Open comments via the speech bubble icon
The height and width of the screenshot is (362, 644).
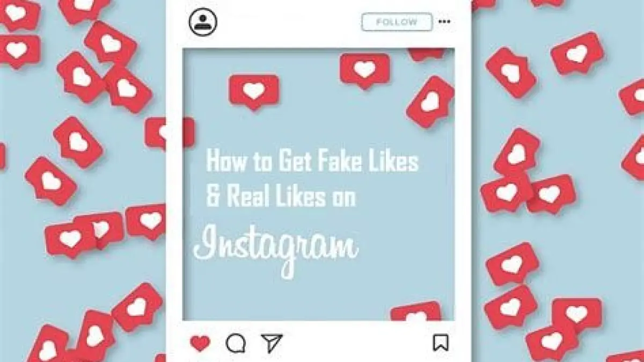[x=236, y=343]
